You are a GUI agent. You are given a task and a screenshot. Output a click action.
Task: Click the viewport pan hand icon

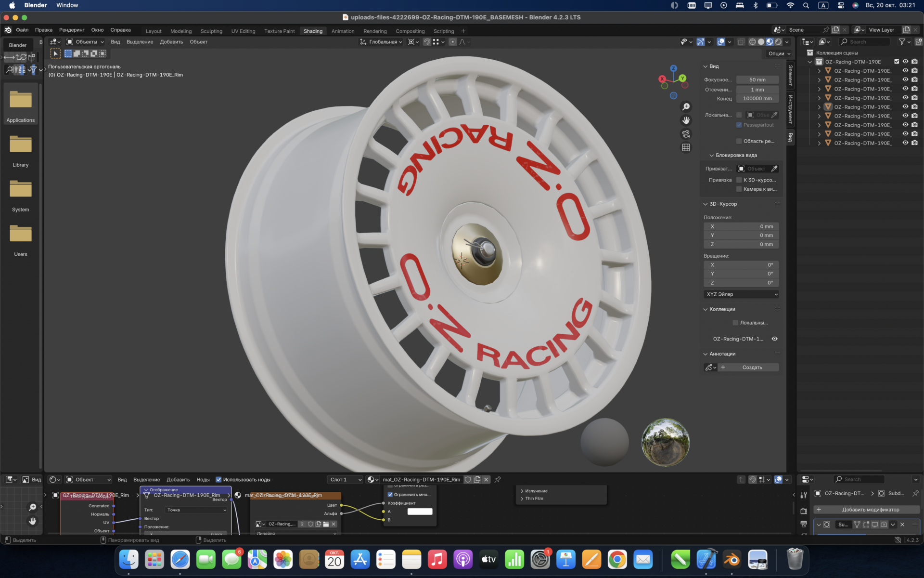[x=686, y=120]
